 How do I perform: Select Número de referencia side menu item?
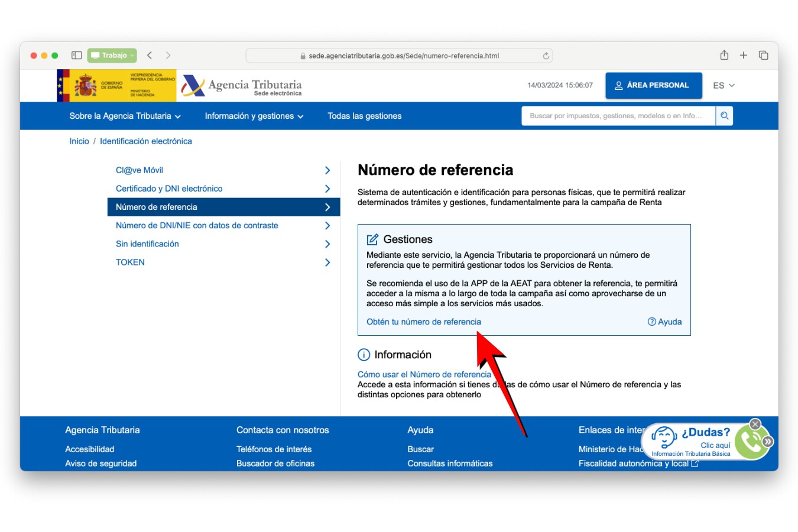coord(223,207)
